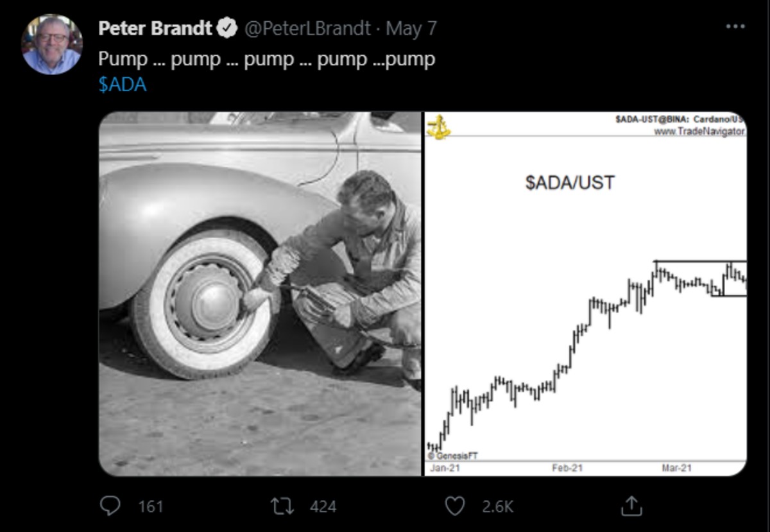
Task: Click the @PeterLBrandt handle
Action: point(308,28)
